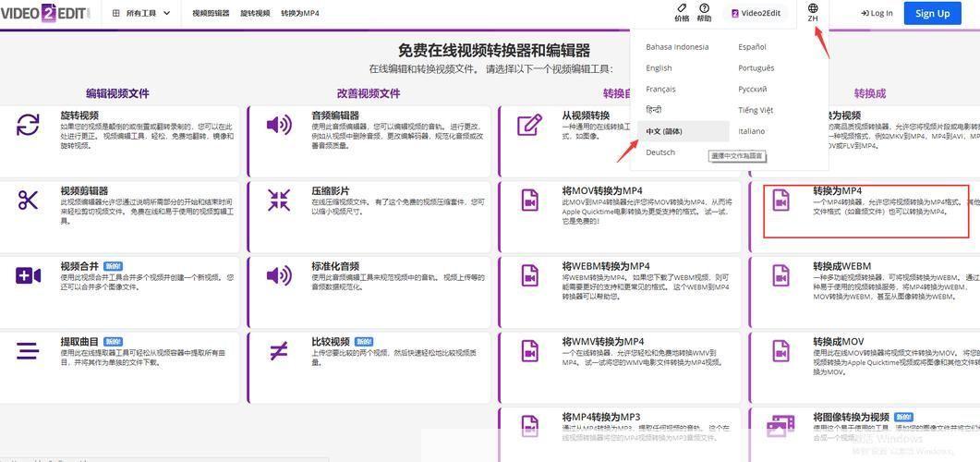Click the 转换成WEBM file icon

pos(780,275)
